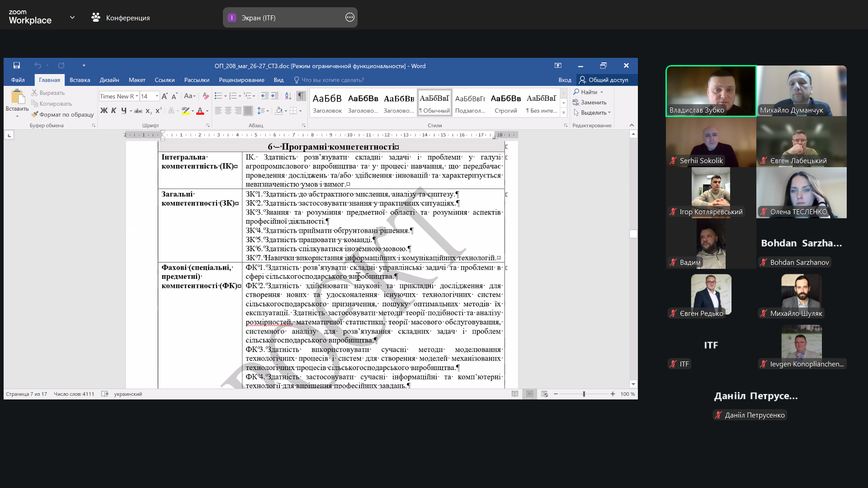Image resolution: width=868 pixels, height=488 pixels.
Task: Apply justified text alignment
Action: (x=248, y=111)
